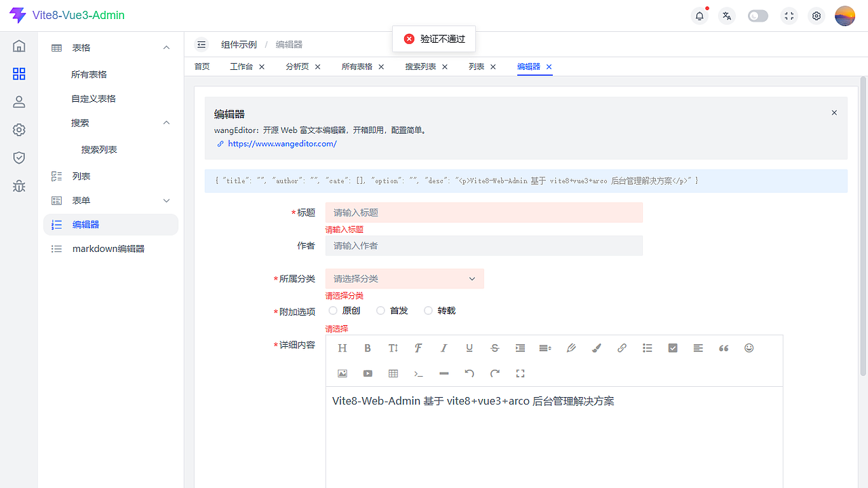Image resolution: width=868 pixels, height=488 pixels.
Task: Click the 标题 input field
Action: pos(484,212)
